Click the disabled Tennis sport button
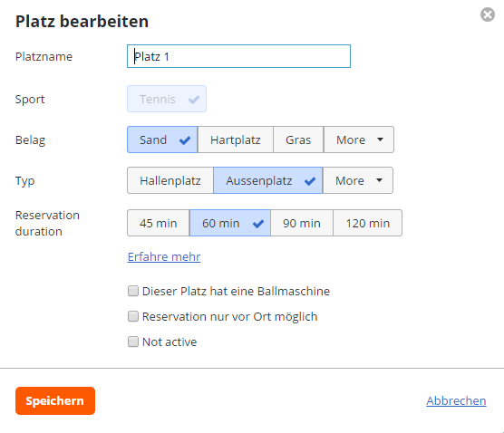This screenshot has width=504, height=433. (167, 99)
